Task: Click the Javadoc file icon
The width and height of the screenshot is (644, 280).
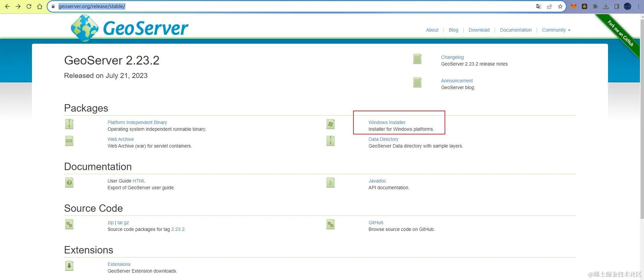Action: click(331, 183)
